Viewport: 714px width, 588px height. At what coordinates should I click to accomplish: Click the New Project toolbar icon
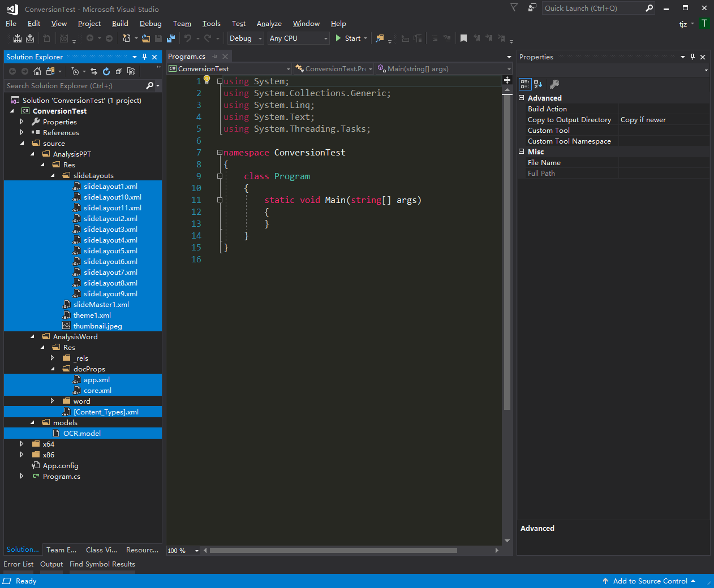126,38
